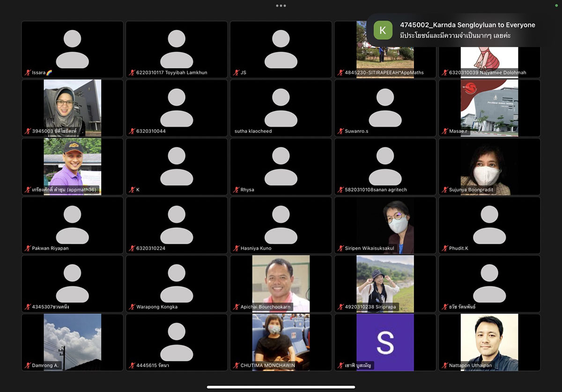Click muted mic icon beside Nattapon Uthaipan
562x392 pixels.
[x=445, y=365]
